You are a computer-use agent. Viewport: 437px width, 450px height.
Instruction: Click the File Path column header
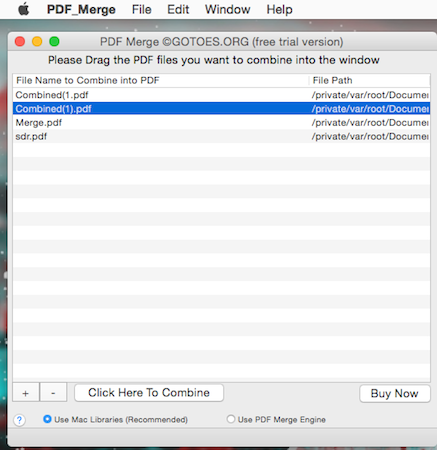[369, 80]
